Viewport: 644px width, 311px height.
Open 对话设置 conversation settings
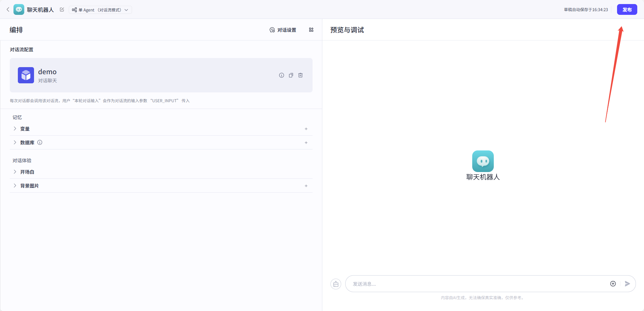(x=283, y=30)
